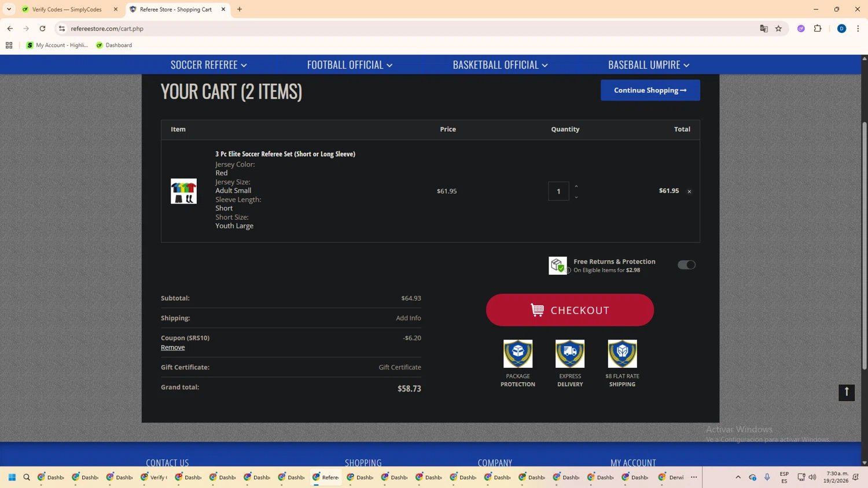
Task: Open the extensions puzzle icon
Action: click(x=818, y=28)
